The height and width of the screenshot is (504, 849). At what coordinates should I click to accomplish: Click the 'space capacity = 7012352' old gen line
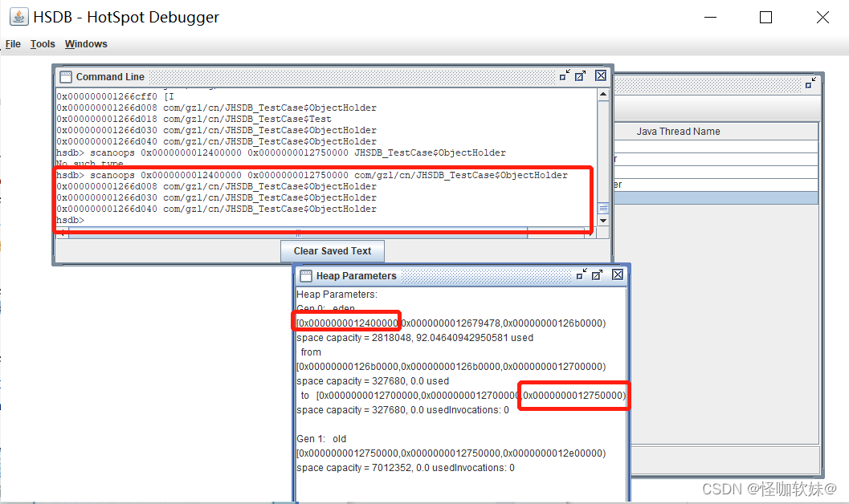tap(406, 468)
